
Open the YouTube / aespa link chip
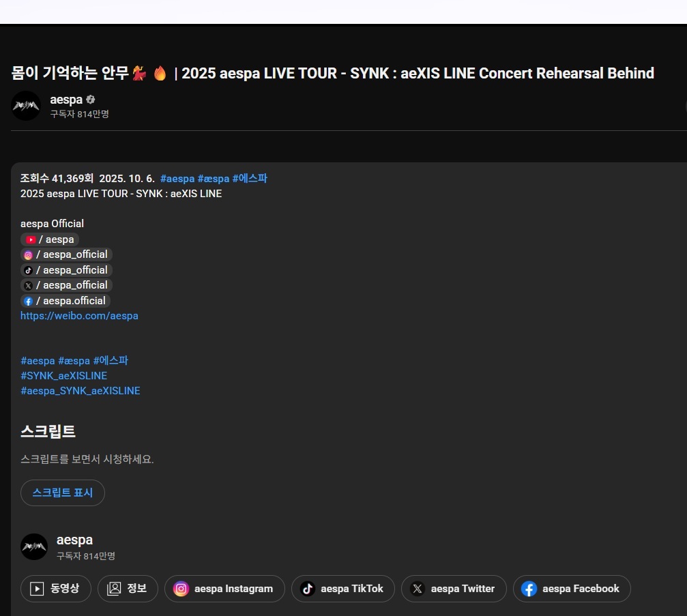click(50, 239)
